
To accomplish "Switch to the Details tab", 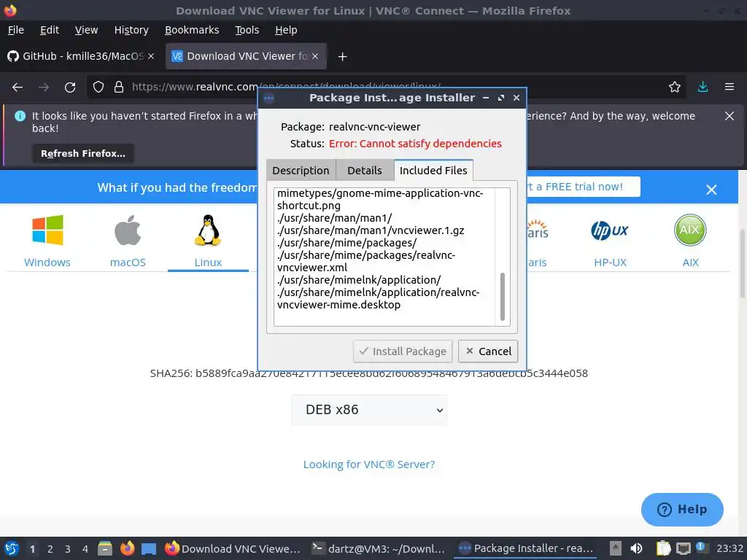I will tap(365, 171).
